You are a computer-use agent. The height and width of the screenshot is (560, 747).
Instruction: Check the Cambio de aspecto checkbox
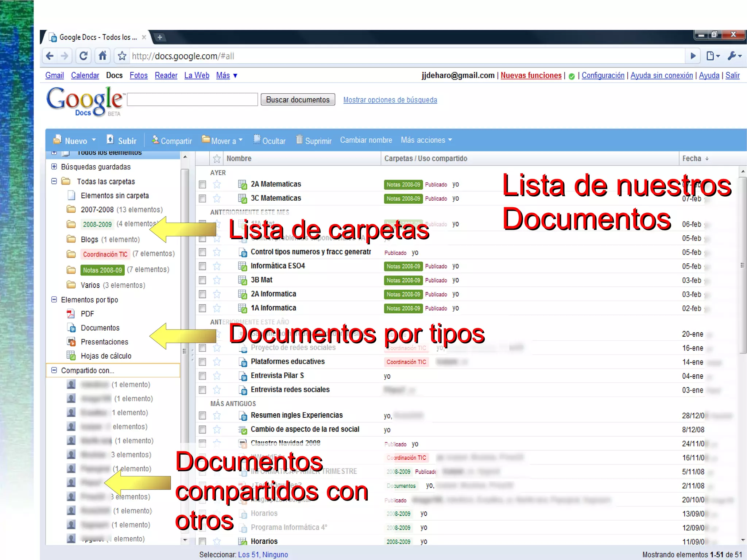click(202, 430)
